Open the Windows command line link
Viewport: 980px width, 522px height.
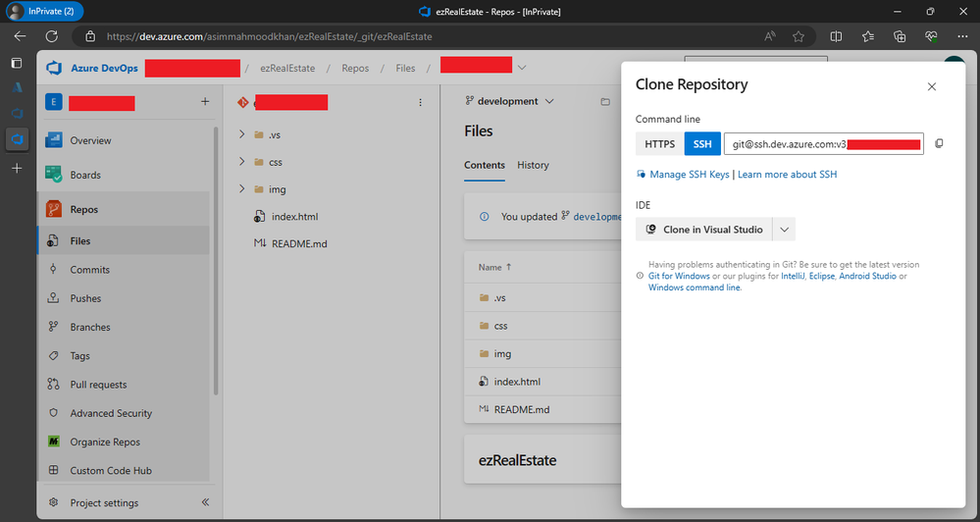(x=694, y=287)
